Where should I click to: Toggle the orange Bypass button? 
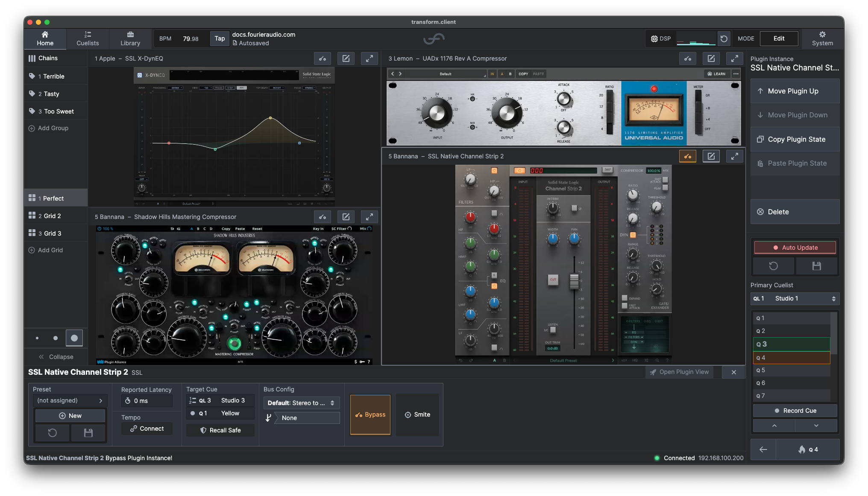(x=370, y=414)
